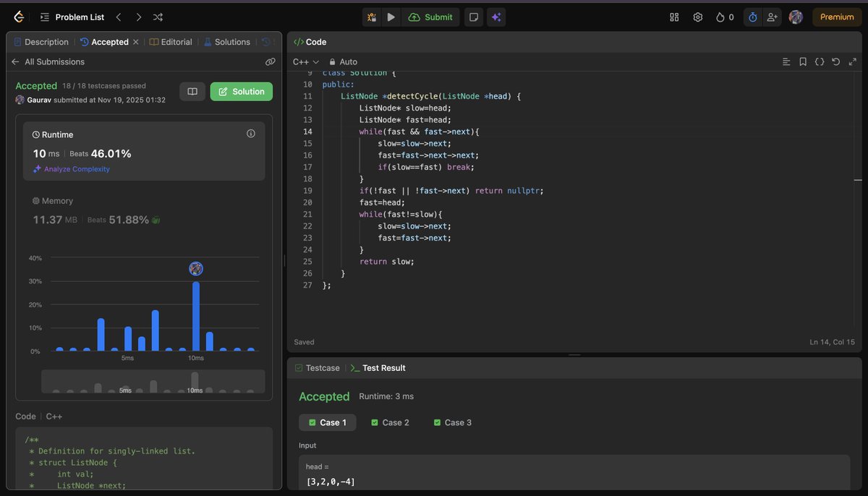This screenshot has width=868, height=496.
Task: Close the Accepted tab
Action: 135,42
